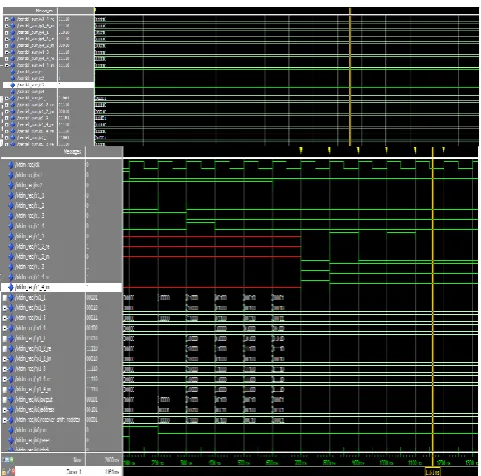Select the clk signal's blue diamond icon

point(11,165)
